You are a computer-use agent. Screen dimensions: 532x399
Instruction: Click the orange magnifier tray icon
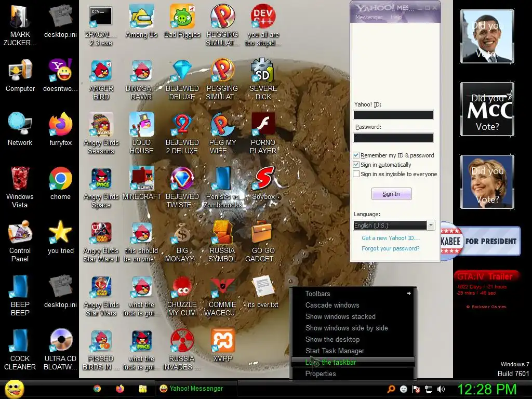tap(391, 389)
